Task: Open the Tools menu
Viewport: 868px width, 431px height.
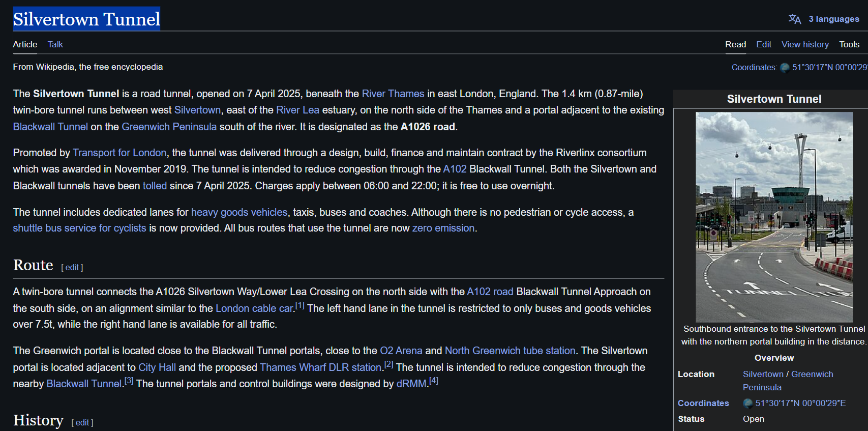Action: coord(849,44)
